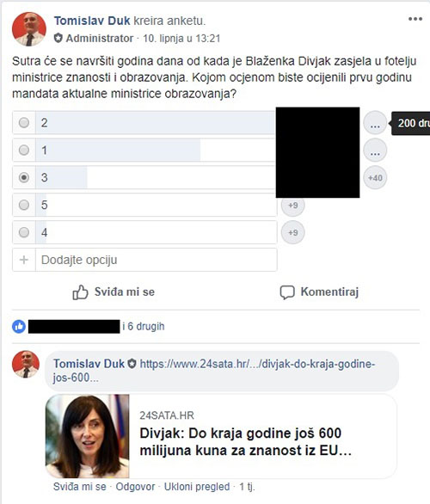Image resolution: width=430 pixels, height=504 pixels.
Task: Open 'i 6 drugih' likes list
Action: click(144, 327)
